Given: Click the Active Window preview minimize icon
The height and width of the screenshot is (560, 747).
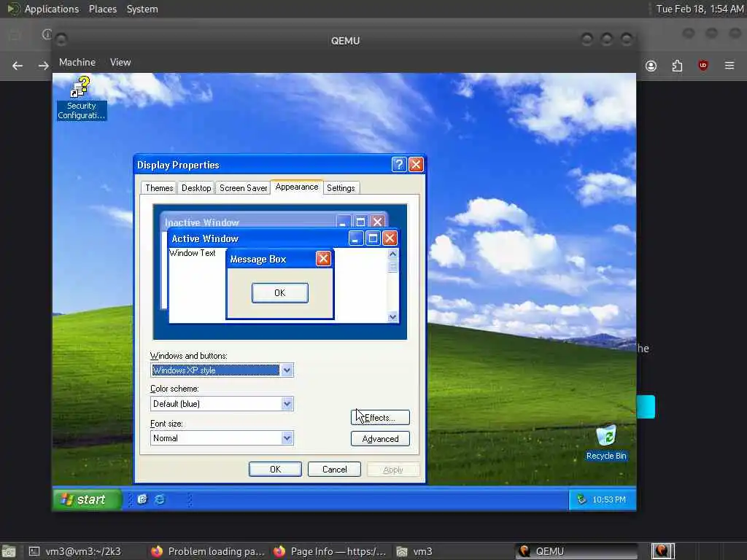Looking at the screenshot, I should (x=355, y=238).
